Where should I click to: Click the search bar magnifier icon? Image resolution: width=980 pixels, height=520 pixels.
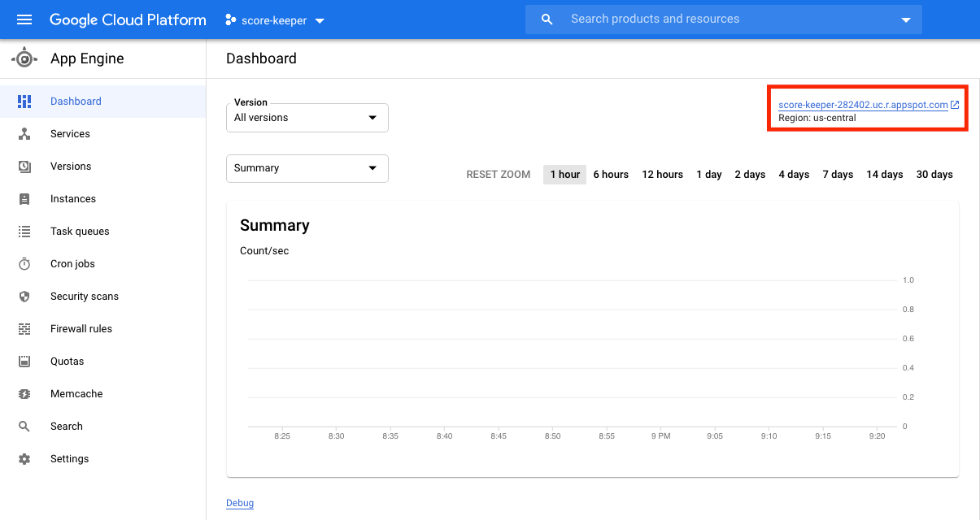click(547, 19)
